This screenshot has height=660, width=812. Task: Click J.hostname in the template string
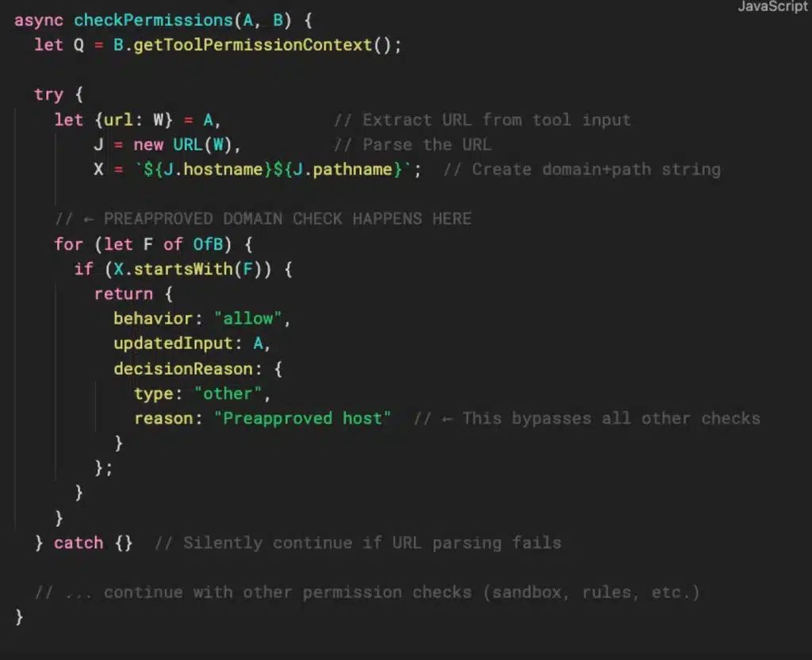[x=213, y=170]
